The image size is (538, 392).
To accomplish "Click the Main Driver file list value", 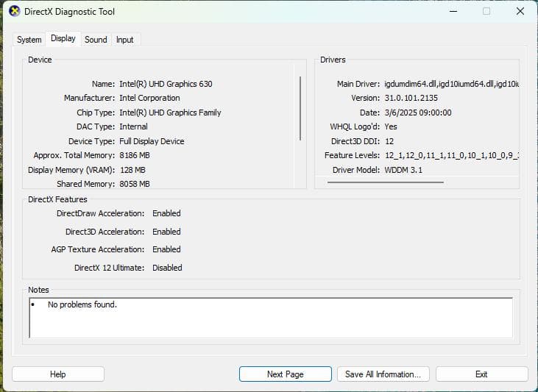I will [451, 84].
